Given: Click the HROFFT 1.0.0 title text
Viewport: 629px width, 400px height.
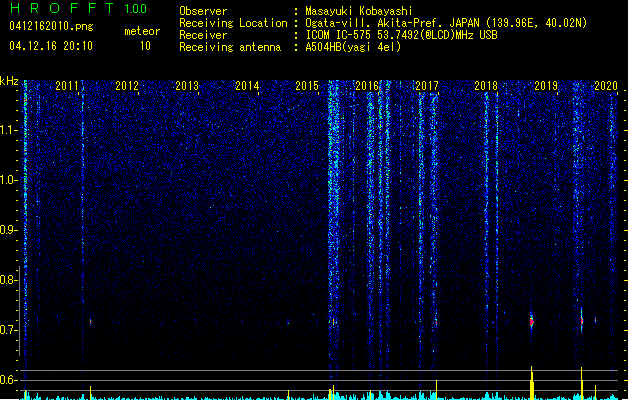Looking at the screenshot, I should (79, 8).
